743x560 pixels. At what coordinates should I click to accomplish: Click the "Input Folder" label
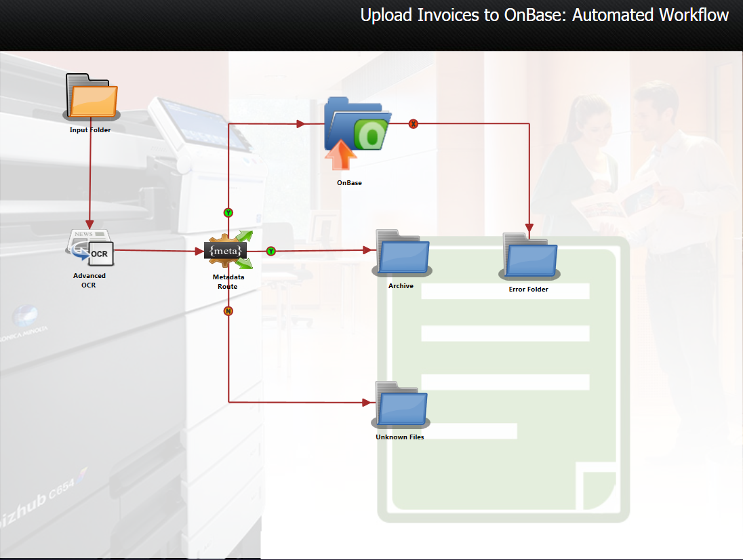(x=90, y=129)
